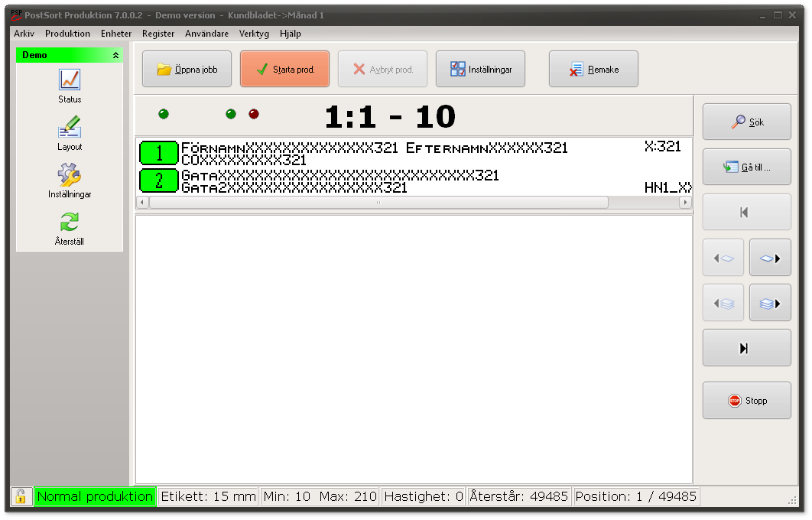Open Inställningar from the Demo sidebar
The height and width of the screenshot is (520, 812).
(70, 175)
